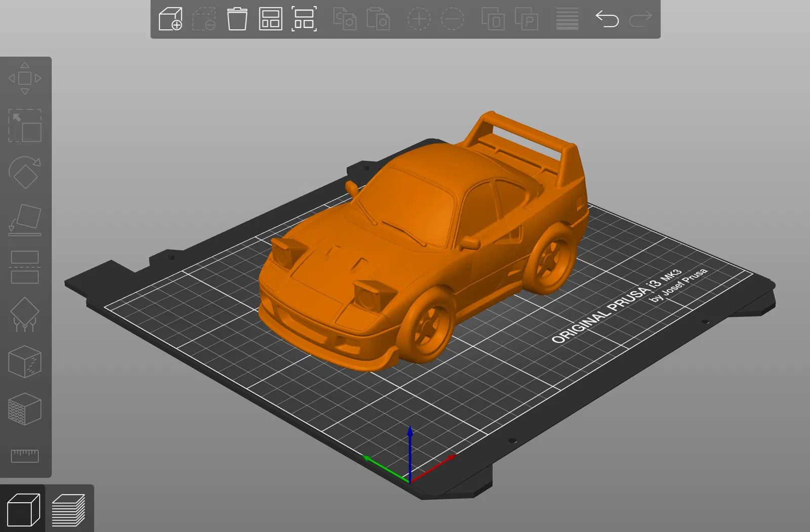Viewport: 810px width, 532px height.
Task: Add an instance with the plus icon
Action: coord(419,19)
